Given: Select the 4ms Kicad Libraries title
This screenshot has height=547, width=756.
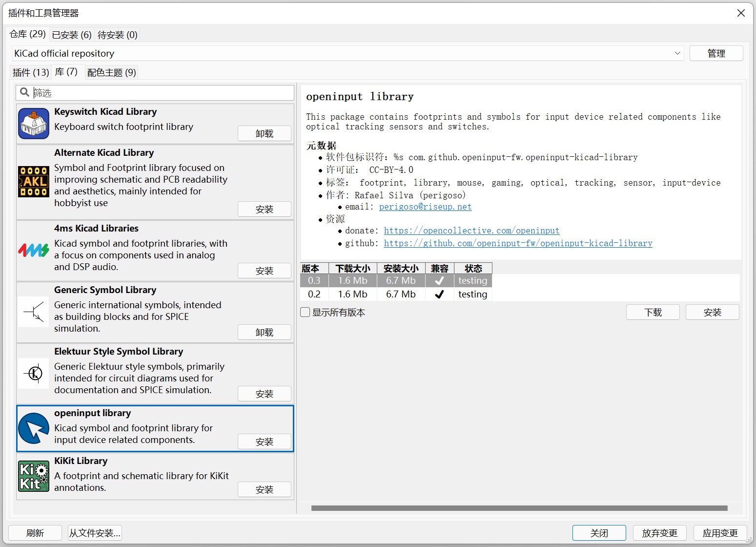Looking at the screenshot, I should point(96,228).
